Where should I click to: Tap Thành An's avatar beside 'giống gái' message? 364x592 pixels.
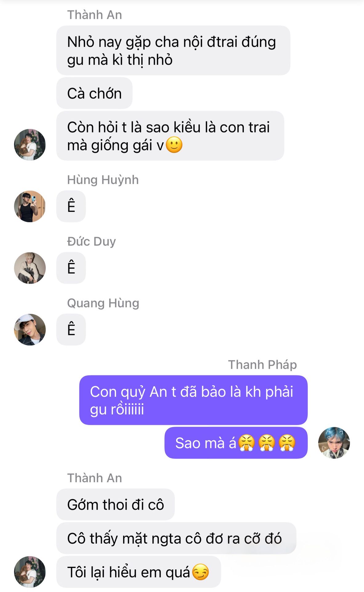coord(30,145)
